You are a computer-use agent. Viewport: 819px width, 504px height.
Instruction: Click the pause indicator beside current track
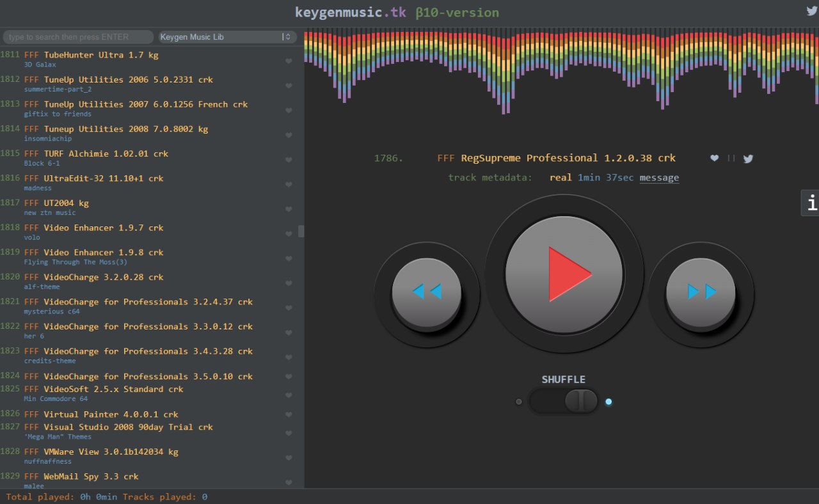pyautogui.click(x=731, y=158)
